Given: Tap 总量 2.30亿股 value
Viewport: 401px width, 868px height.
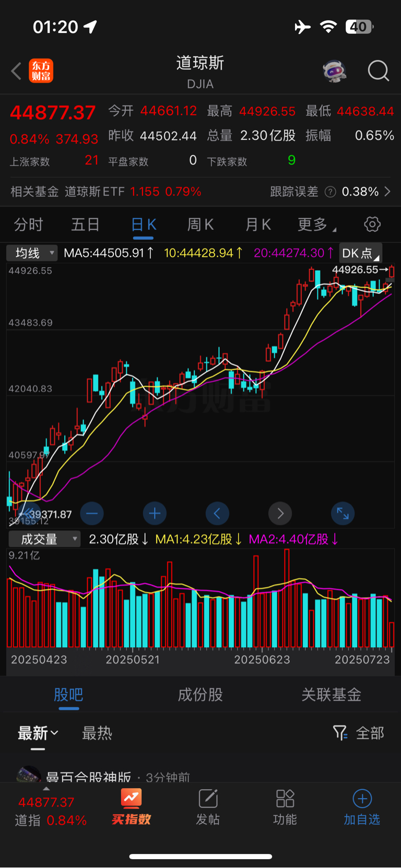Looking at the screenshot, I should pos(268,136).
